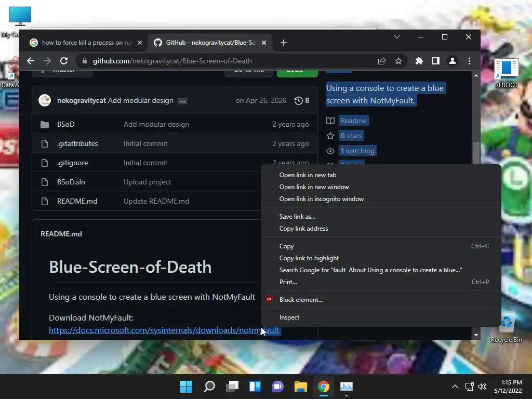Open the volume speaker tray icon
Image resolution: width=532 pixels, height=399 pixels.
tap(482, 387)
